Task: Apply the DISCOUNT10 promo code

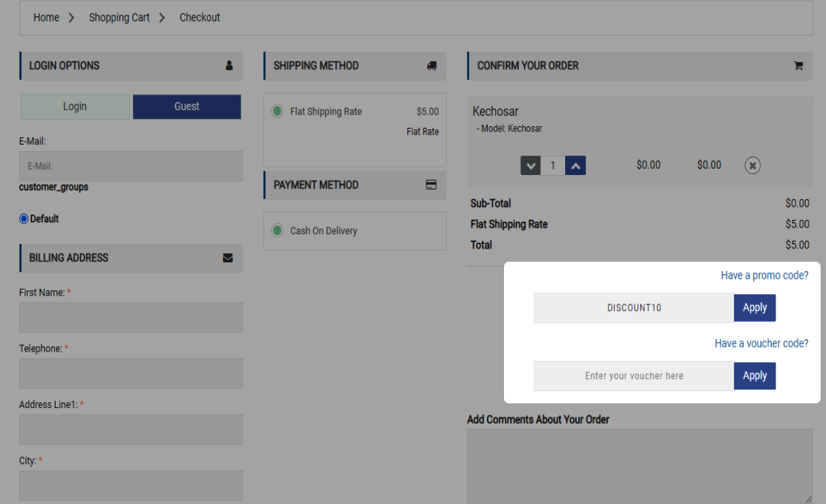Action: 754,308
